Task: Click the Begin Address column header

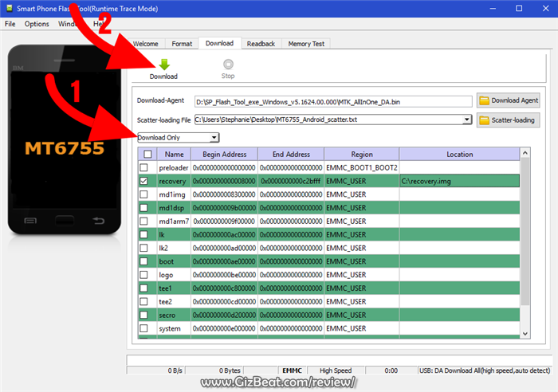Action: 224,154
